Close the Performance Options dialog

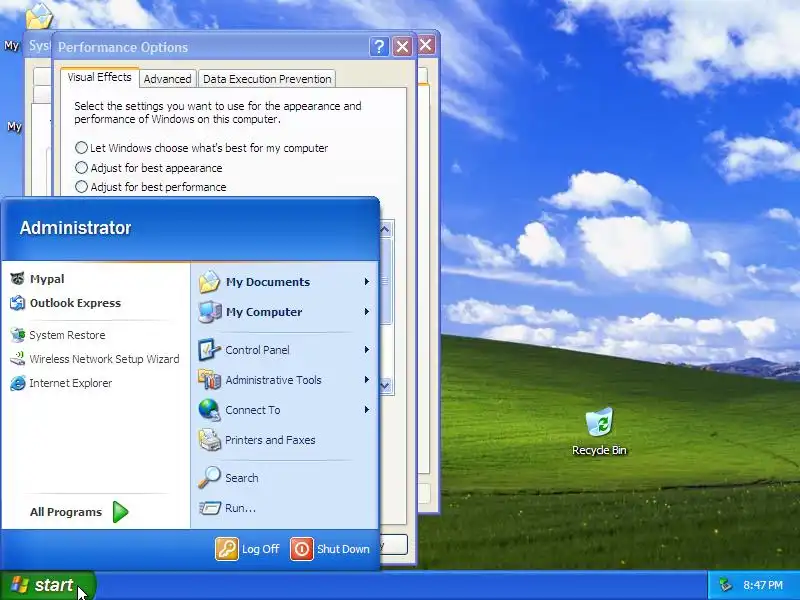(403, 47)
